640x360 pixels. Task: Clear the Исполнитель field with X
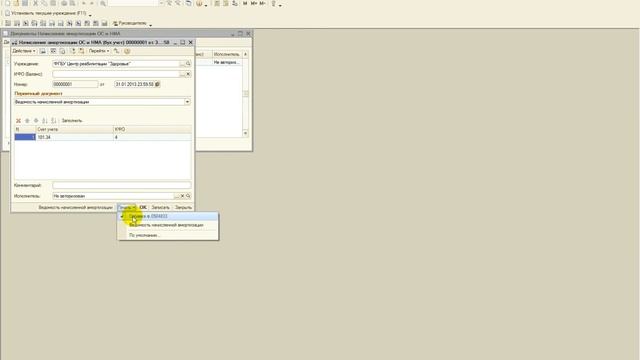(182, 196)
